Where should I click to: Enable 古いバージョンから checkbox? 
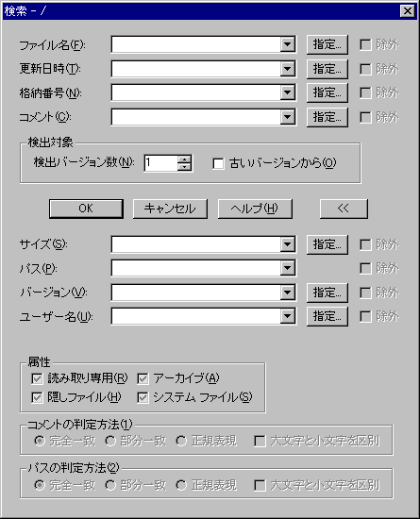[218, 163]
